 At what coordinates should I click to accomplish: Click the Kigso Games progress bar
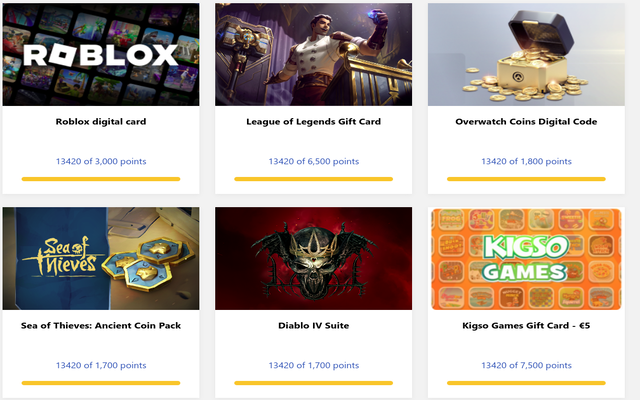(x=526, y=382)
